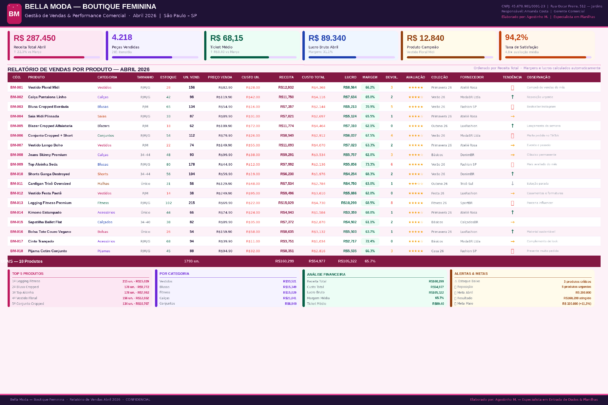Click the star rating for Legging Fitness Premium

tap(414, 202)
